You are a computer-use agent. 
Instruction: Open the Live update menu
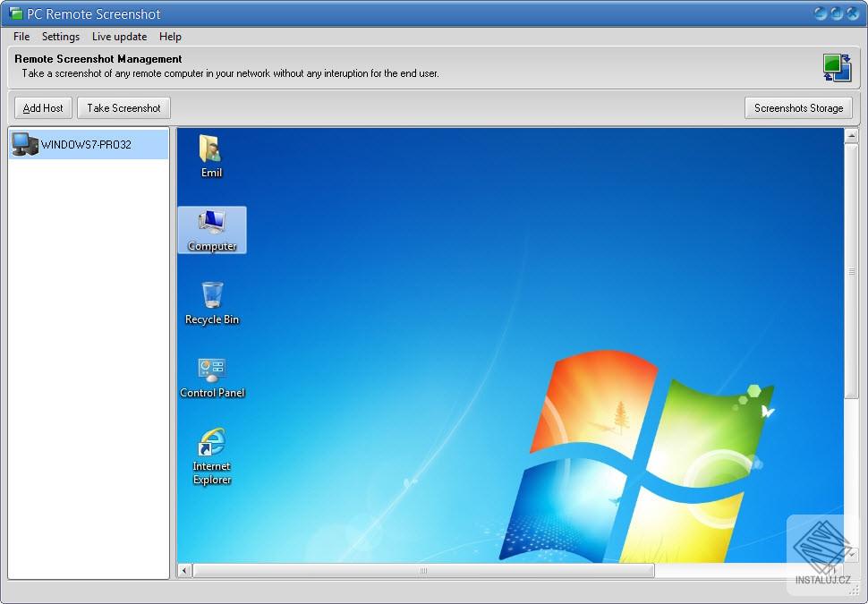coord(119,37)
